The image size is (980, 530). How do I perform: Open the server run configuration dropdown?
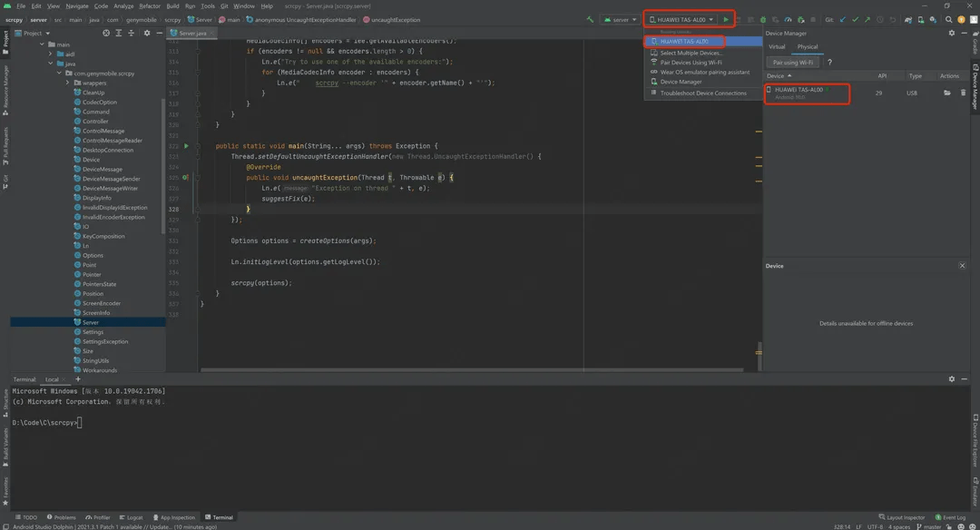(621, 19)
